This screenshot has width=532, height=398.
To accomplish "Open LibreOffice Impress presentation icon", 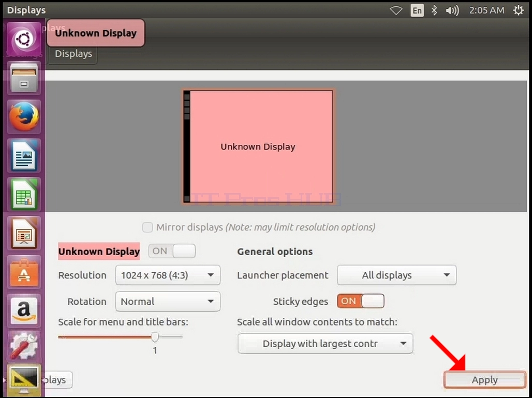I will tap(24, 233).
